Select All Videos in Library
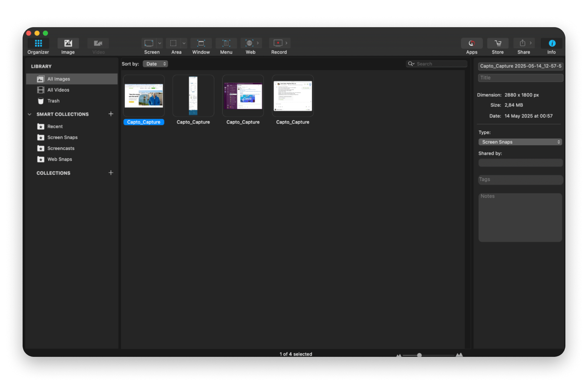 coord(58,90)
